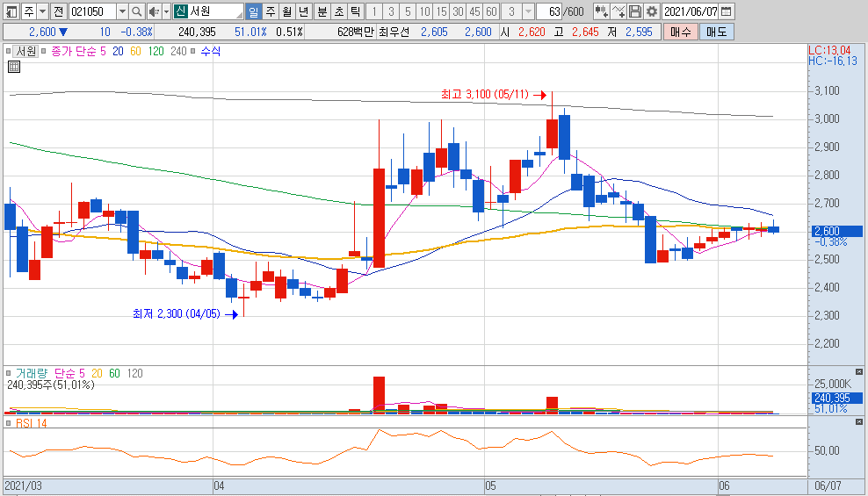
Task: Click the RSI 14 label
Action: [31, 423]
